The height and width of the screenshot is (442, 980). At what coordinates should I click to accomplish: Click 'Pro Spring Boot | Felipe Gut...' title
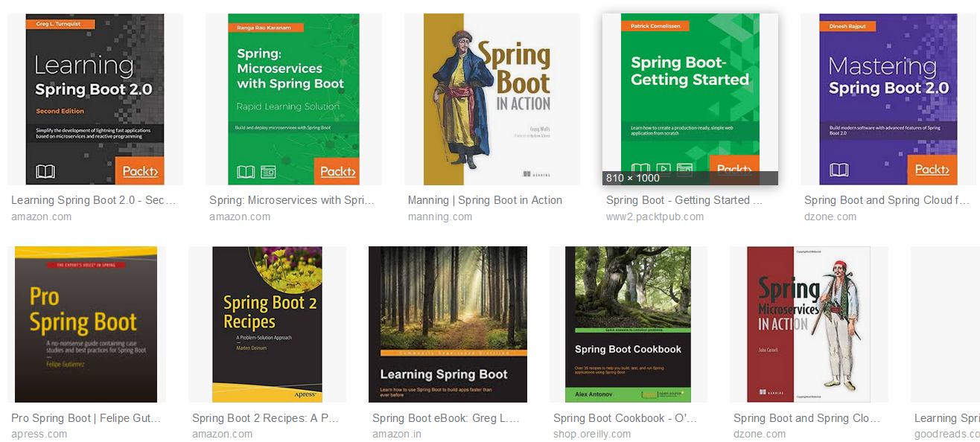[86, 418]
